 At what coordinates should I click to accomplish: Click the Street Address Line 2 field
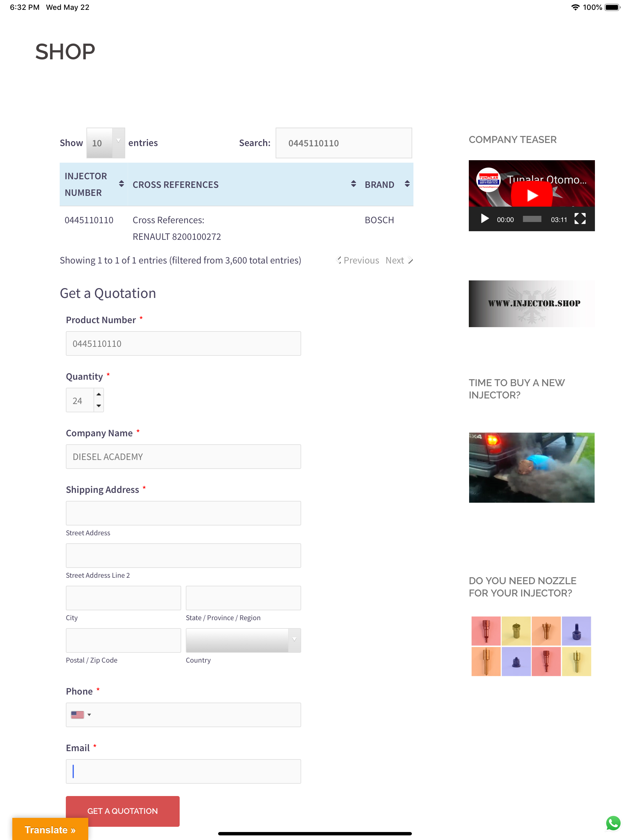(183, 556)
